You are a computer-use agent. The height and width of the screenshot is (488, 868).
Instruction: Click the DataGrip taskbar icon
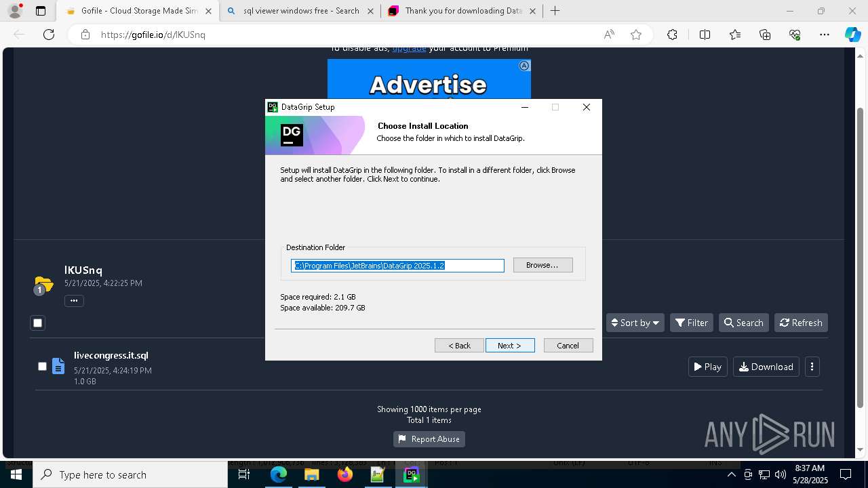point(411,474)
